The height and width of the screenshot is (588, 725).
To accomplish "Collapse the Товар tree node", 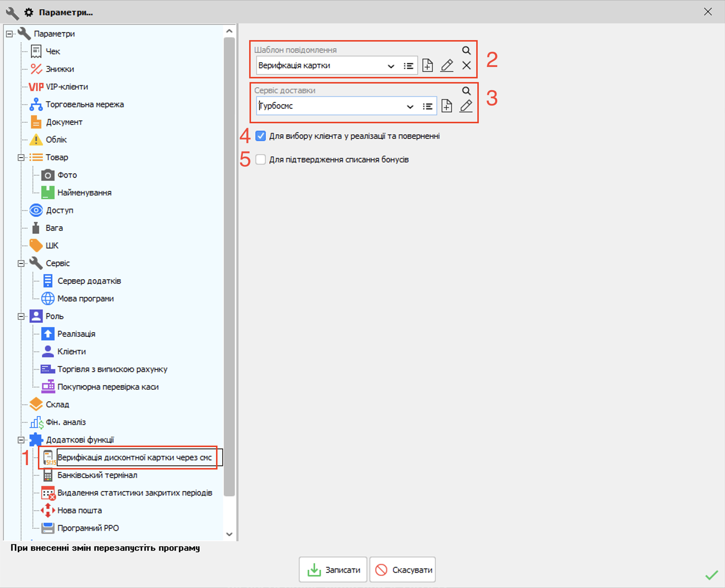I will tap(21, 157).
